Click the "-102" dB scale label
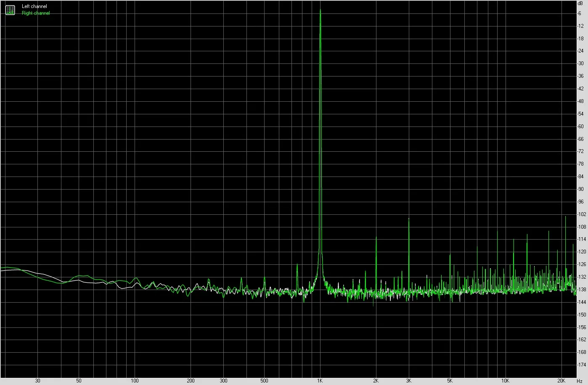Screen dimensions: 588x385 click(582, 214)
